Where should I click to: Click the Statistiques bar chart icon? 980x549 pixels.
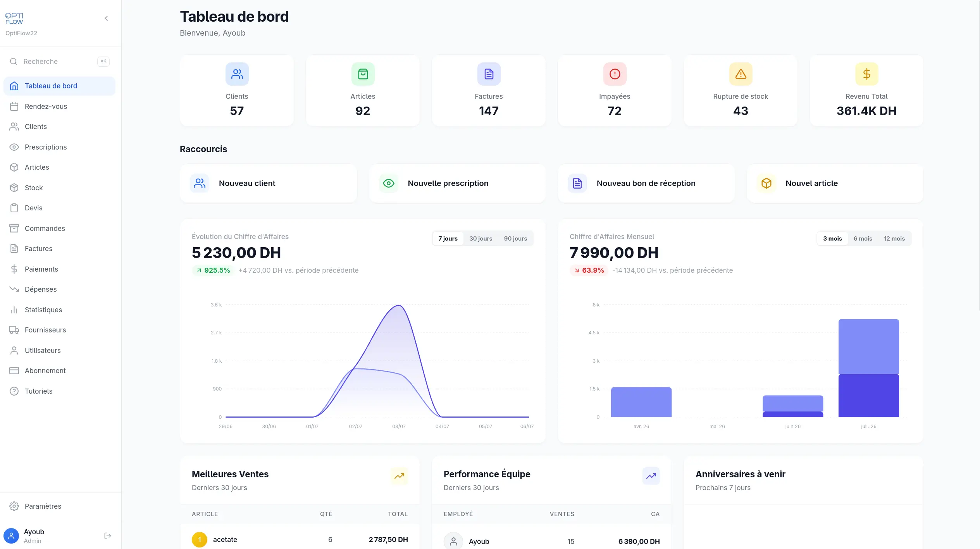pos(14,310)
